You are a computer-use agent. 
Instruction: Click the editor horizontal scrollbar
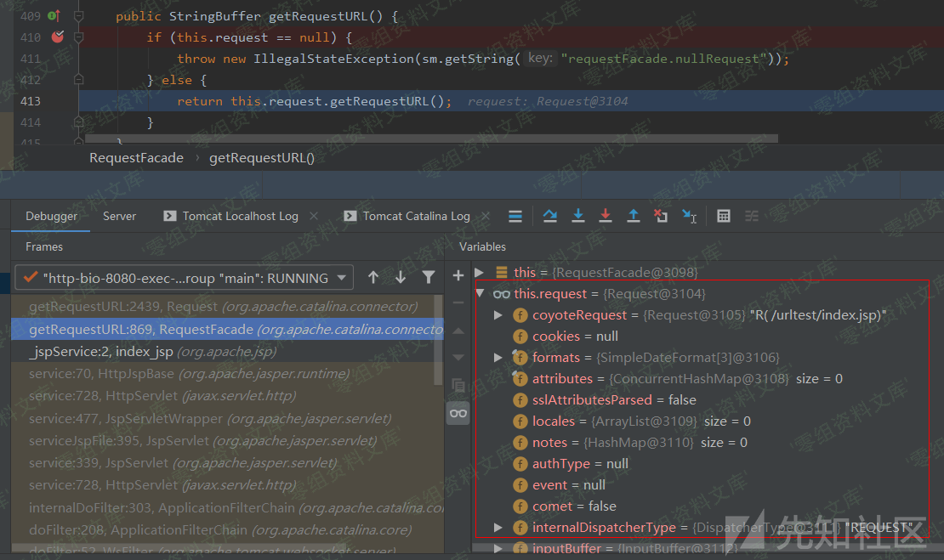coord(425,139)
